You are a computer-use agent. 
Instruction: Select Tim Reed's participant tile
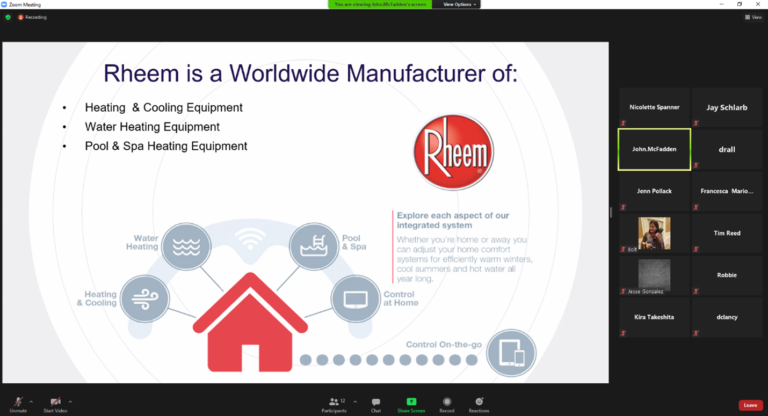[x=727, y=233]
